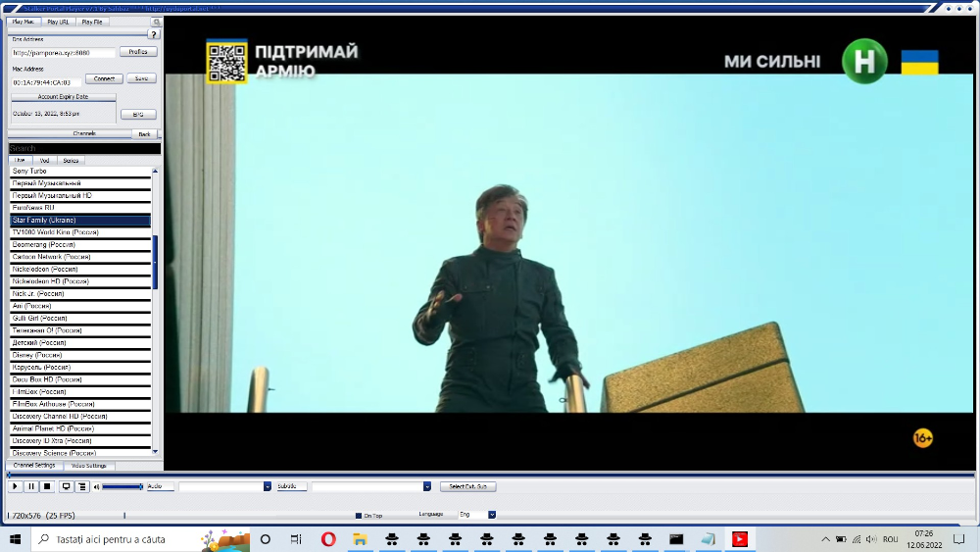Select Discovery Channel HD (Россия)

point(80,417)
